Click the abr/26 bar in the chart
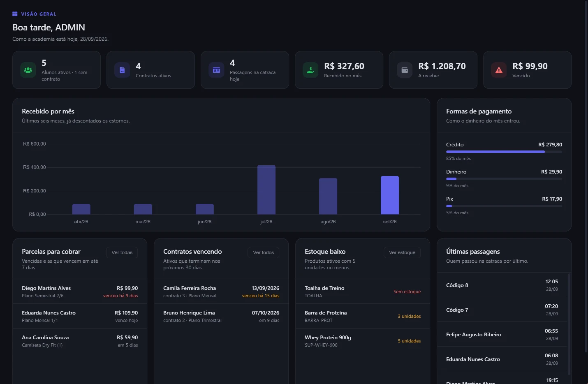Viewport: 588px width, 384px height. 81,209
